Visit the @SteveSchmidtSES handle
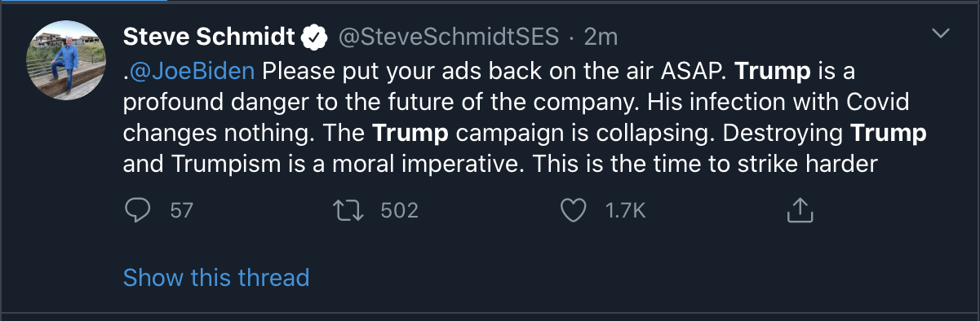This screenshot has width=980, height=321. (448, 37)
